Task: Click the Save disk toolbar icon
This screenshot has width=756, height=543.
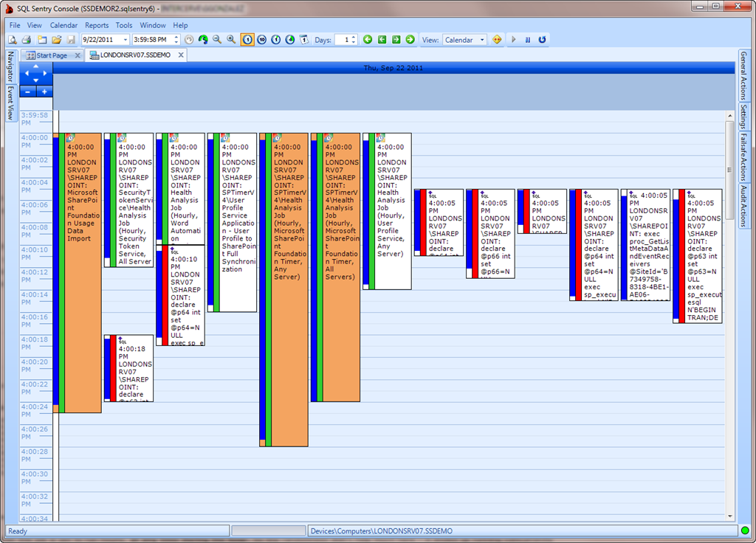Action: [x=71, y=40]
